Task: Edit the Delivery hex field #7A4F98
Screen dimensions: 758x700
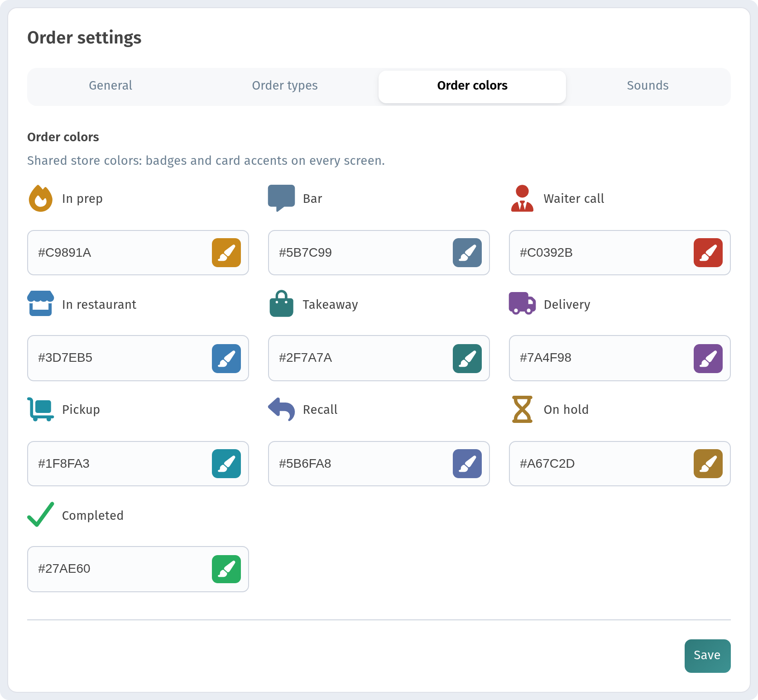Action: tap(620, 358)
